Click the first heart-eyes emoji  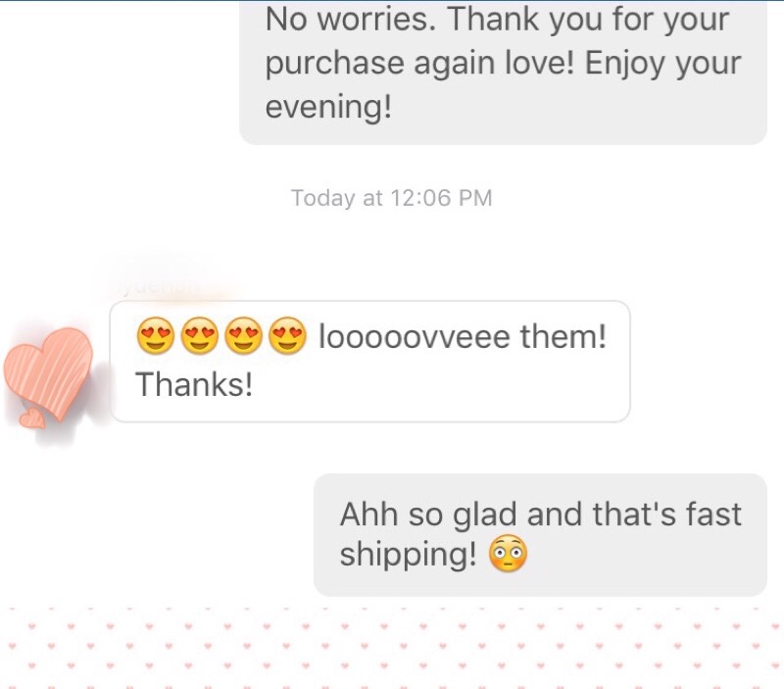156,336
